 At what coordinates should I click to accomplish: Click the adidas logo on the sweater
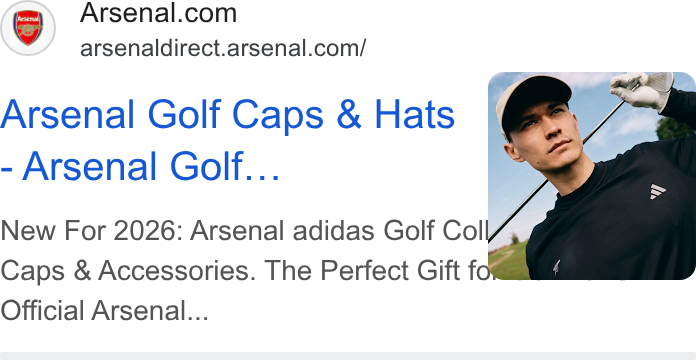pos(657,191)
